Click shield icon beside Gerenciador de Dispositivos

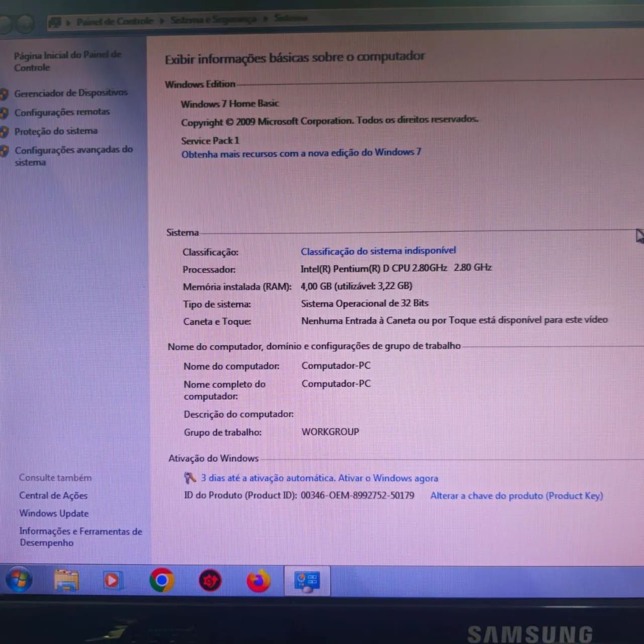[4, 94]
